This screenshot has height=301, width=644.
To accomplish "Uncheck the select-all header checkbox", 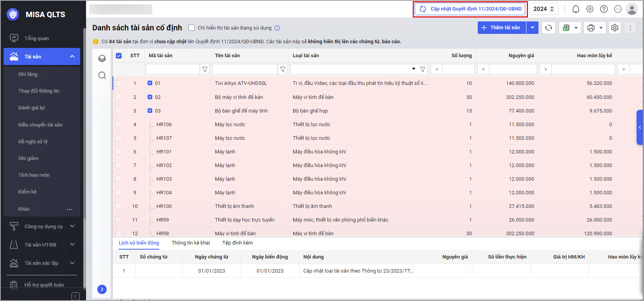I will pyautogui.click(x=119, y=56).
